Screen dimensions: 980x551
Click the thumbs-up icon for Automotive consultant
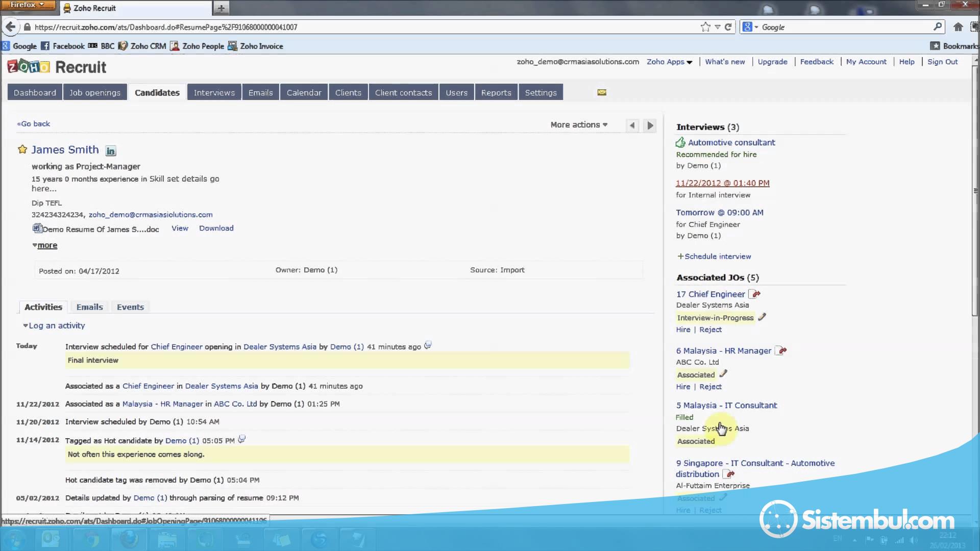click(x=680, y=142)
